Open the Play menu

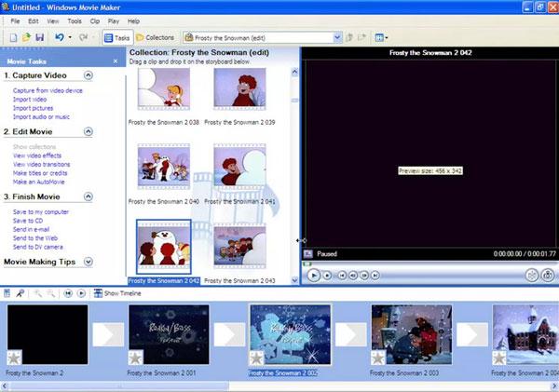click(x=114, y=21)
